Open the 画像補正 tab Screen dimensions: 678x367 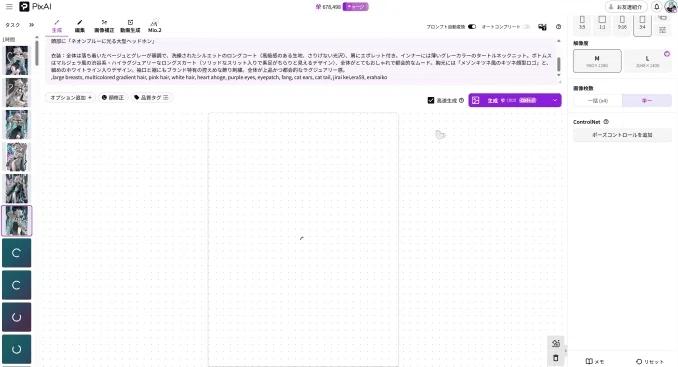[104, 26]
